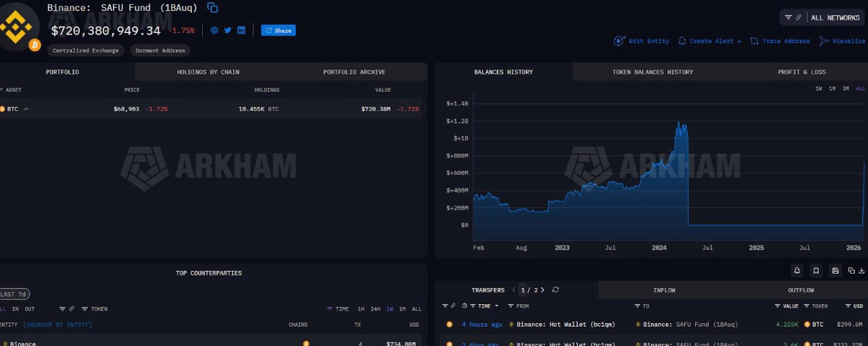The image size is (868, 346).
Task: Go to previous transfers page
Action: 514,290
